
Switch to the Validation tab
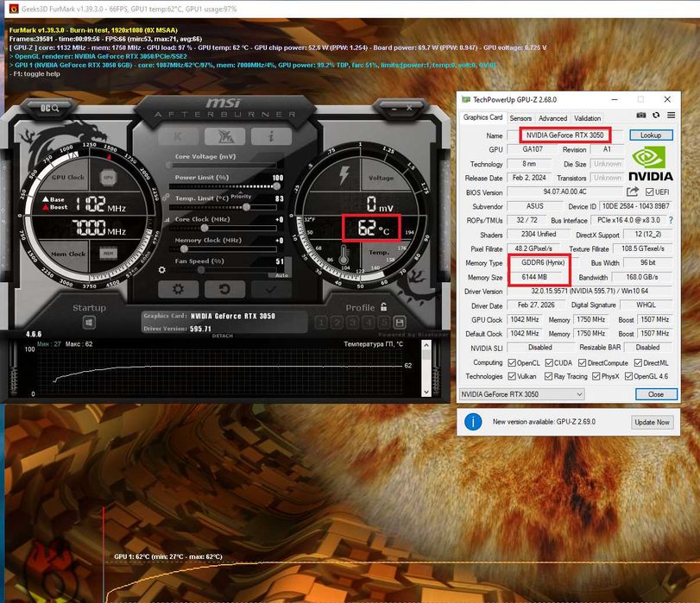587,118
